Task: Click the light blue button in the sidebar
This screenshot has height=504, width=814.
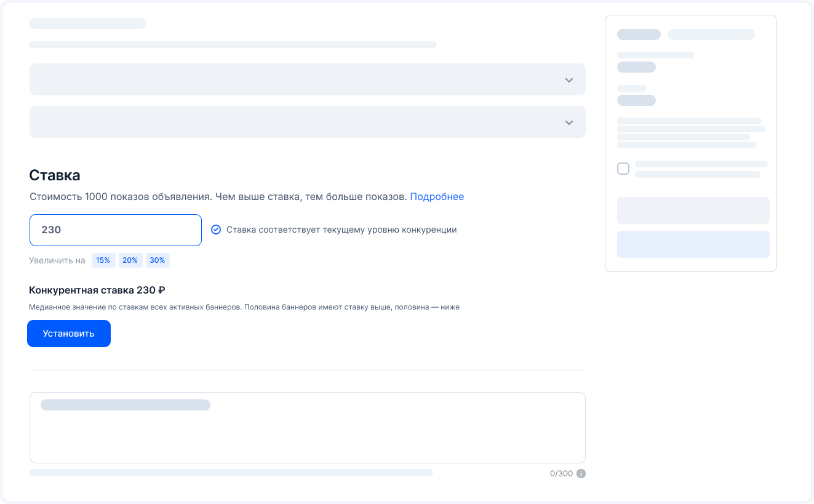Action: click(693, 244)
